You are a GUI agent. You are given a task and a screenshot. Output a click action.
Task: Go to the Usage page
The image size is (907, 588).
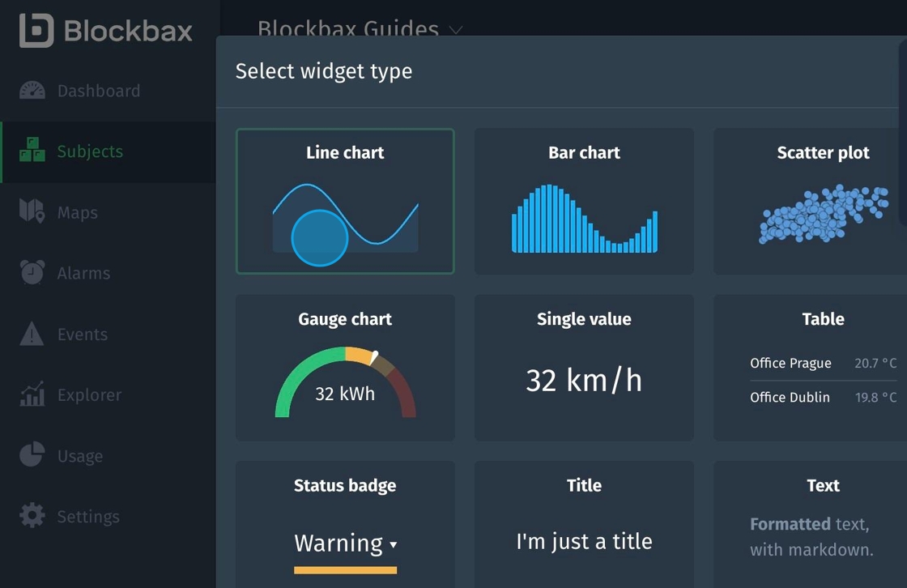click(x=108, y=455)
